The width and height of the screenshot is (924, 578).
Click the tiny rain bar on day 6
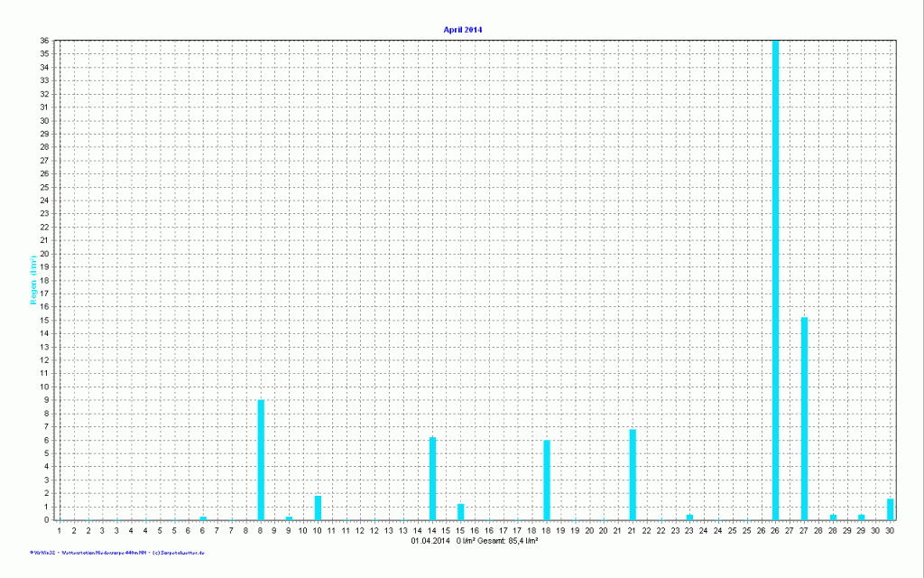(x=203, y=517)
